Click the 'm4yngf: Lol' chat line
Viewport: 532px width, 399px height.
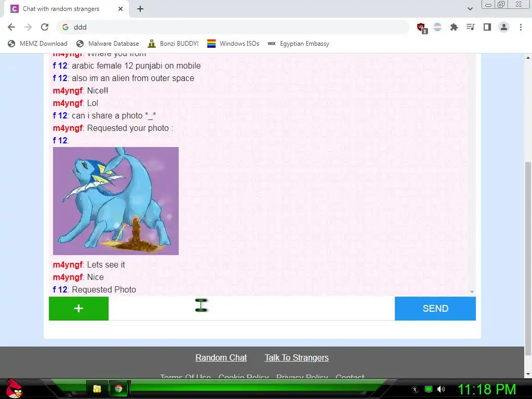click(75, 103)
